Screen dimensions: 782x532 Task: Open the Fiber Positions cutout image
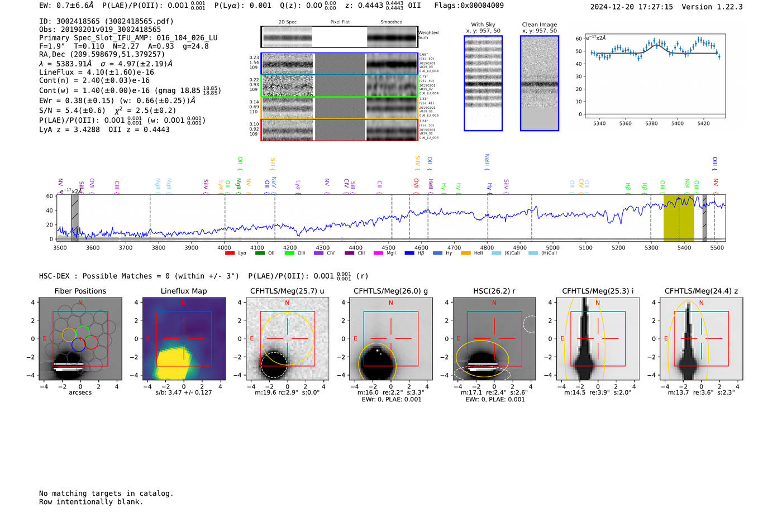coord(80,339)
